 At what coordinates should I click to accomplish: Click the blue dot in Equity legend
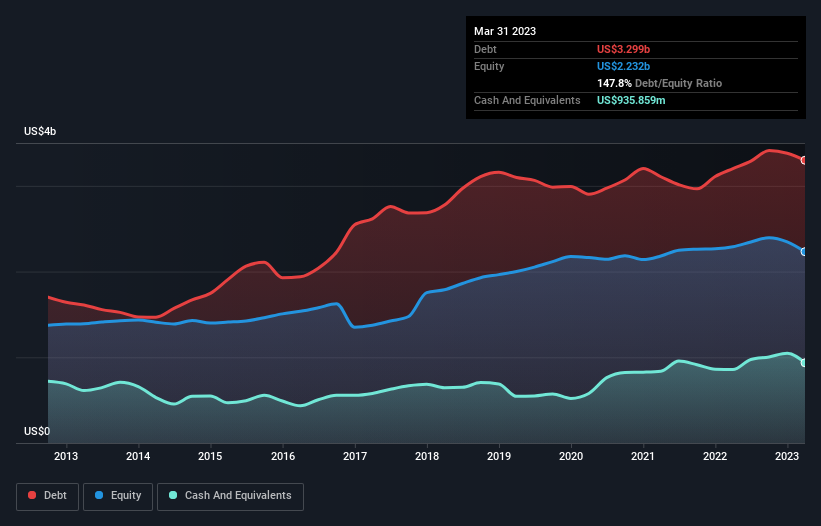pos(99,495)
